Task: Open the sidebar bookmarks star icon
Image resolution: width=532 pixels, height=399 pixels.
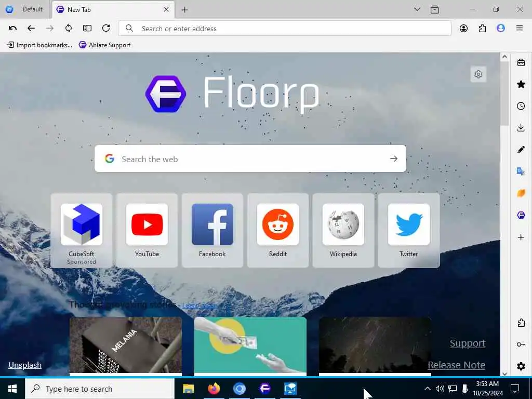Action: pos(521,84)
